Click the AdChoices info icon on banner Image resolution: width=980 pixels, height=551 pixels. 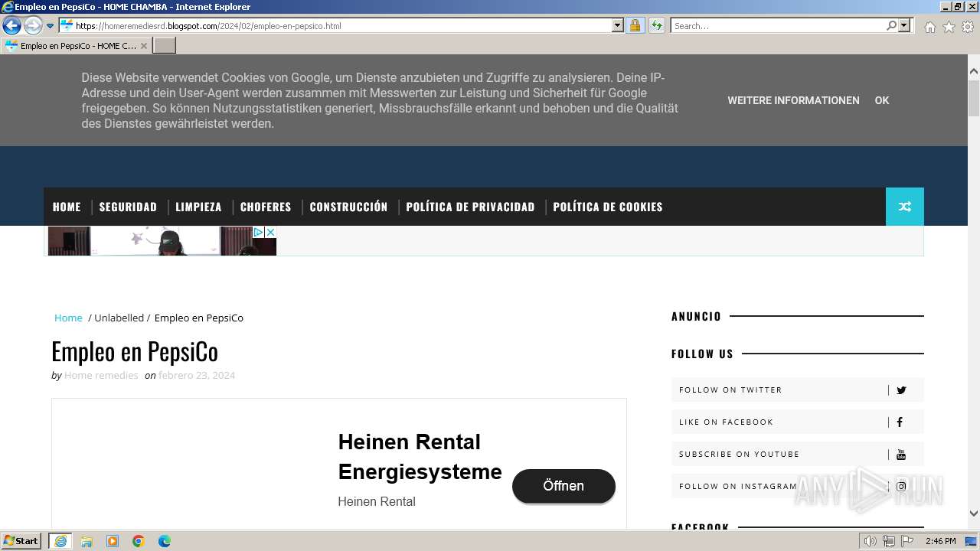[x=259, y=232]
